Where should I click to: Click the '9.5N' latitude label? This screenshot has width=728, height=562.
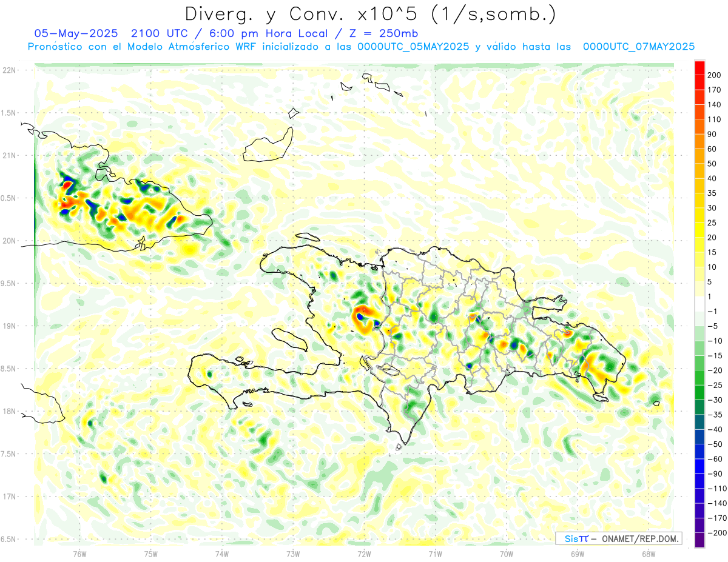[8, 284]
